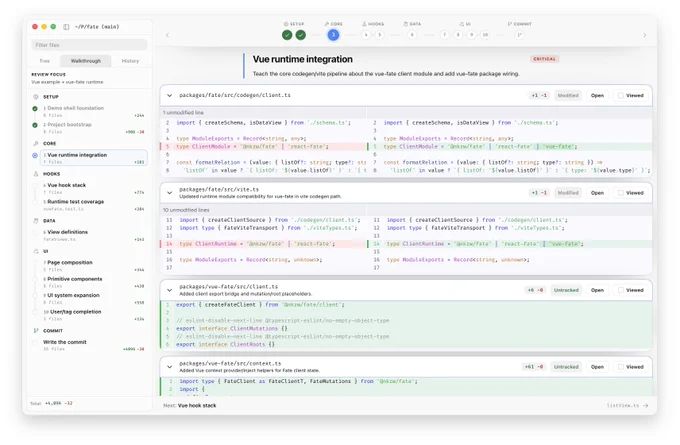Switch to the History tab
Screen dimensions: 680x445
(130, 61)
